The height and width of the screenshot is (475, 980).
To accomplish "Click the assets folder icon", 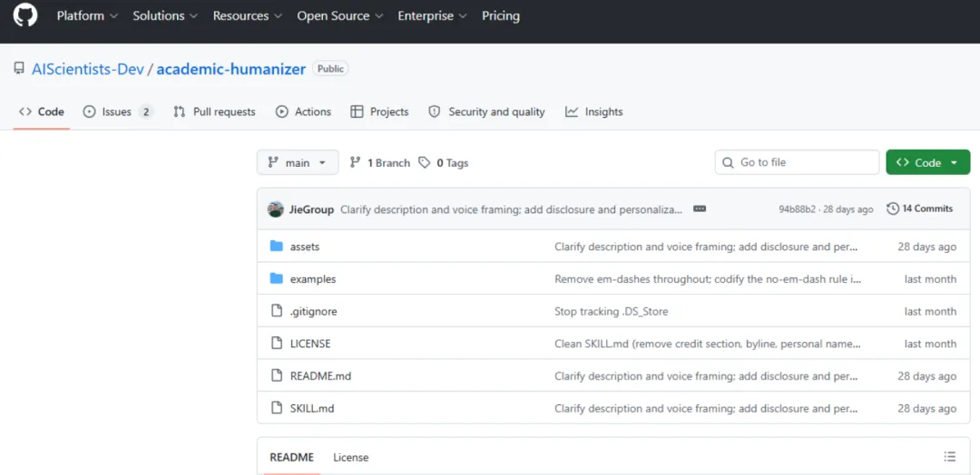I will pyautogui.click(x=276, y=246).
